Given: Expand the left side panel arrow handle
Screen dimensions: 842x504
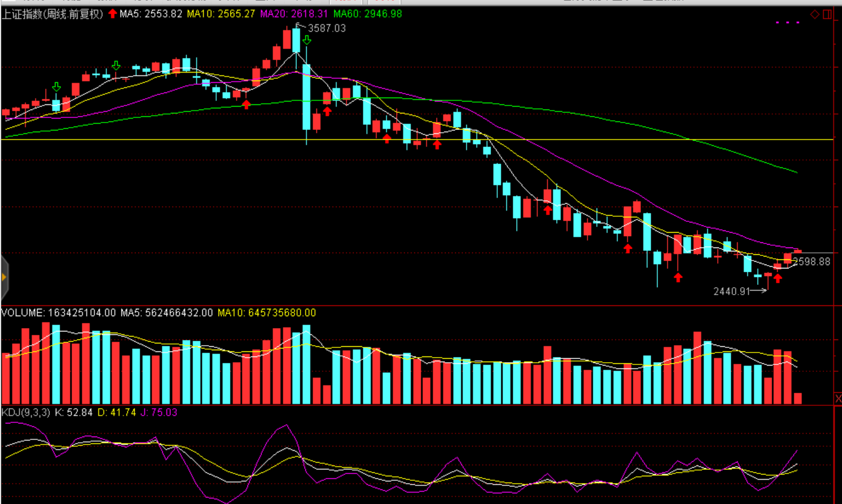Looking at the screenshot, I should [x=4, y=277].
